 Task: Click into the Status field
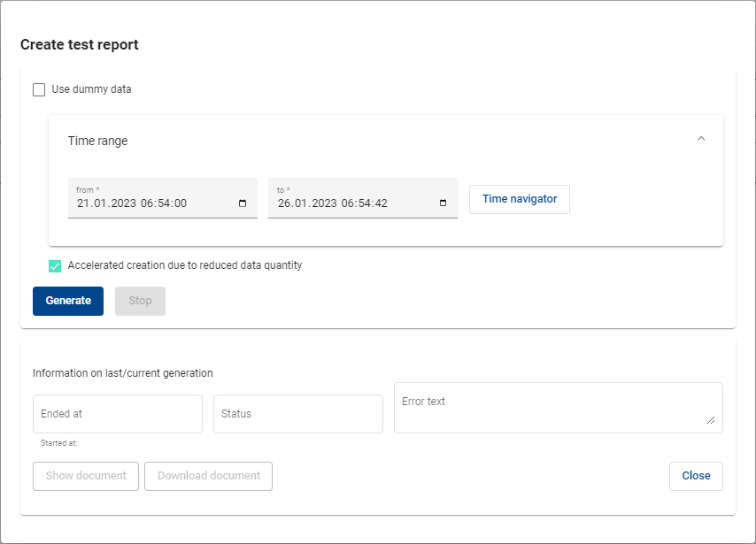tap(297, 414)
